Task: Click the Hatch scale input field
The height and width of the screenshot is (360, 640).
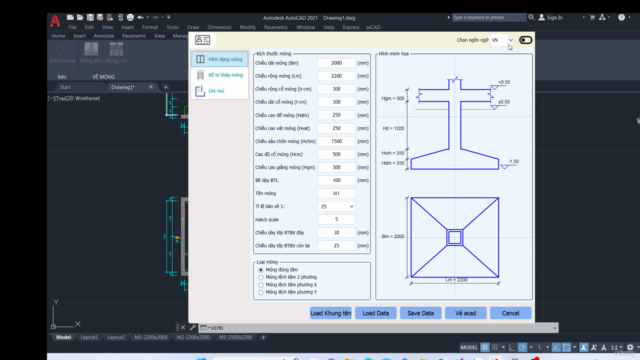Action: [x=336, y=220]
